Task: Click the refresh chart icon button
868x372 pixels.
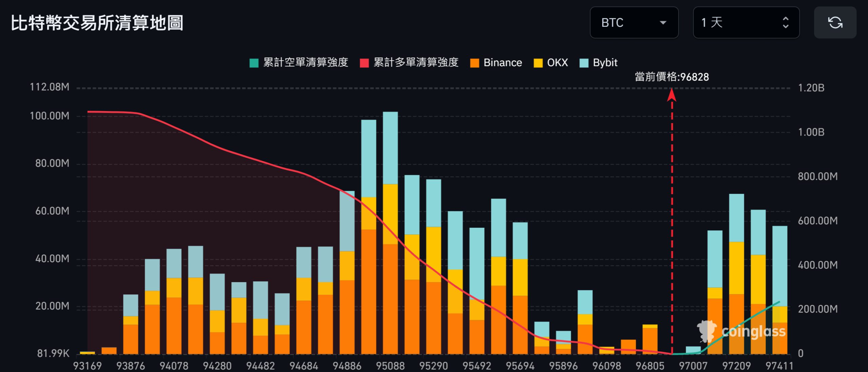Action: click(835, 23)
